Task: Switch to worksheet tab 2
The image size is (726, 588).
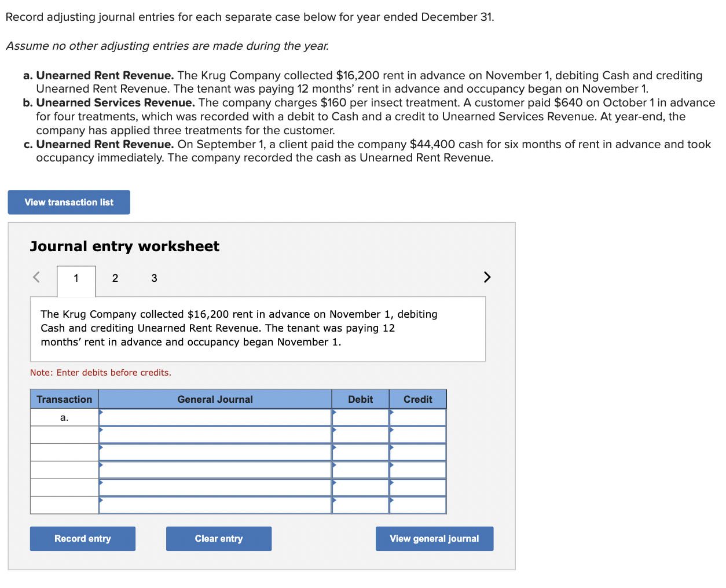Action: pos(115,278)
